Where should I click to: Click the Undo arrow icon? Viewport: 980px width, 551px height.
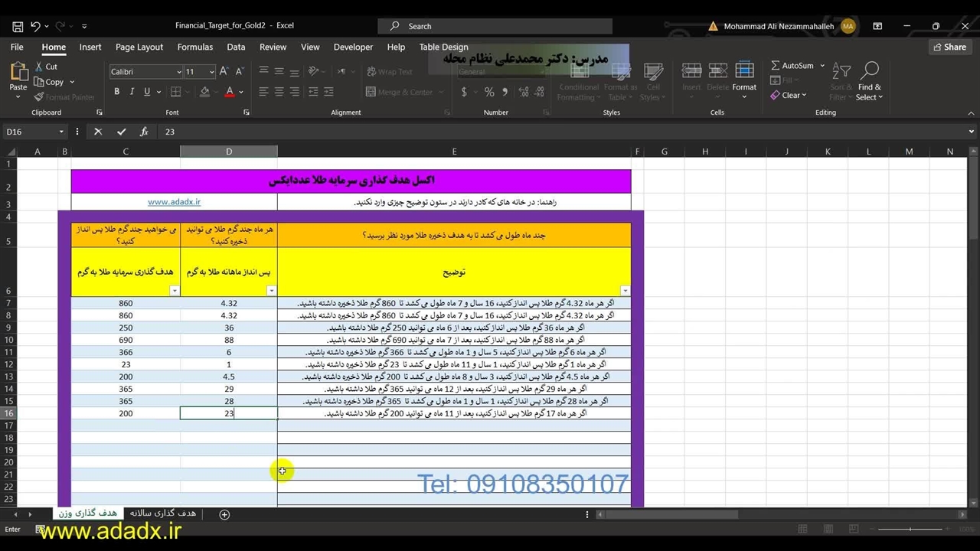(x=35, y=26)
